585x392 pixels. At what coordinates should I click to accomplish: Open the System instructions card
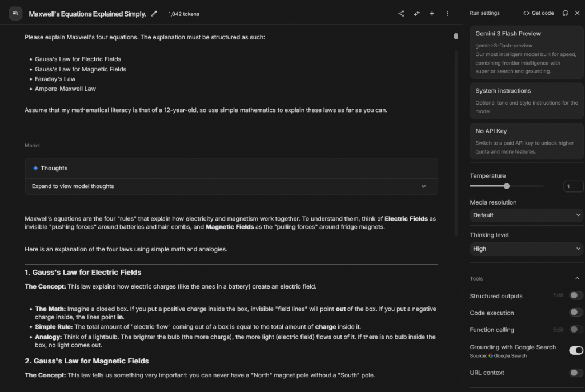pos(526,101)
